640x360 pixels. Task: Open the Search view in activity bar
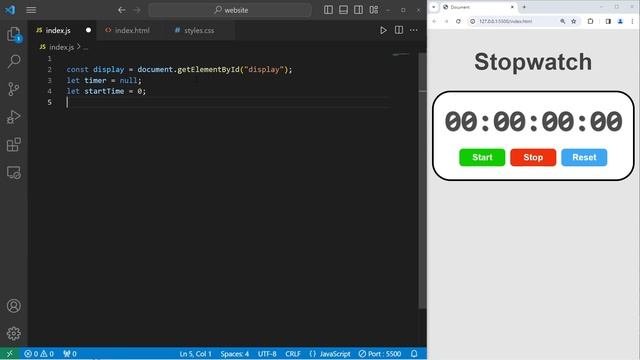(14, 62)
